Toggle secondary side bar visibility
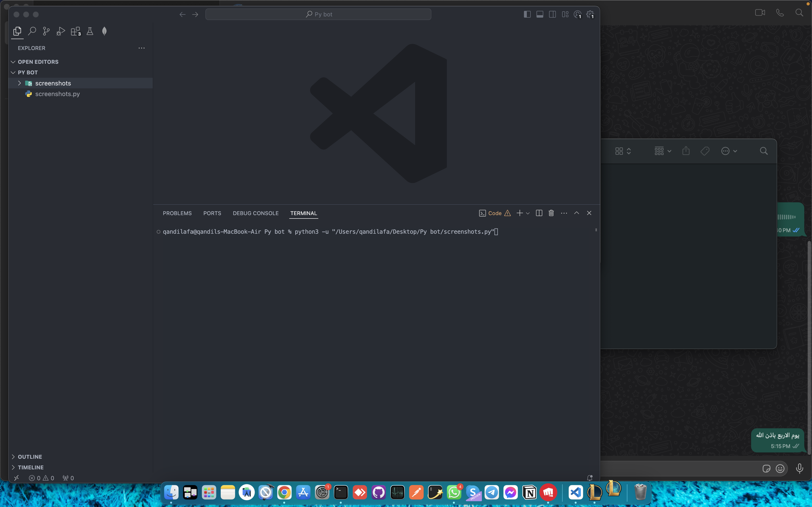The width and height of the screenshot is (812, 507). coord(552,14)
